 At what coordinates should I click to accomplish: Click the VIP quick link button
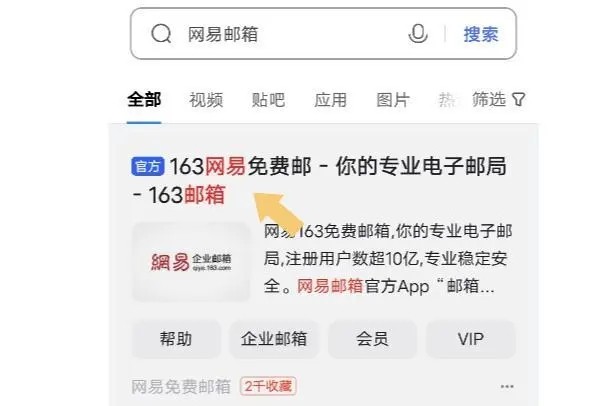(470, 339)
